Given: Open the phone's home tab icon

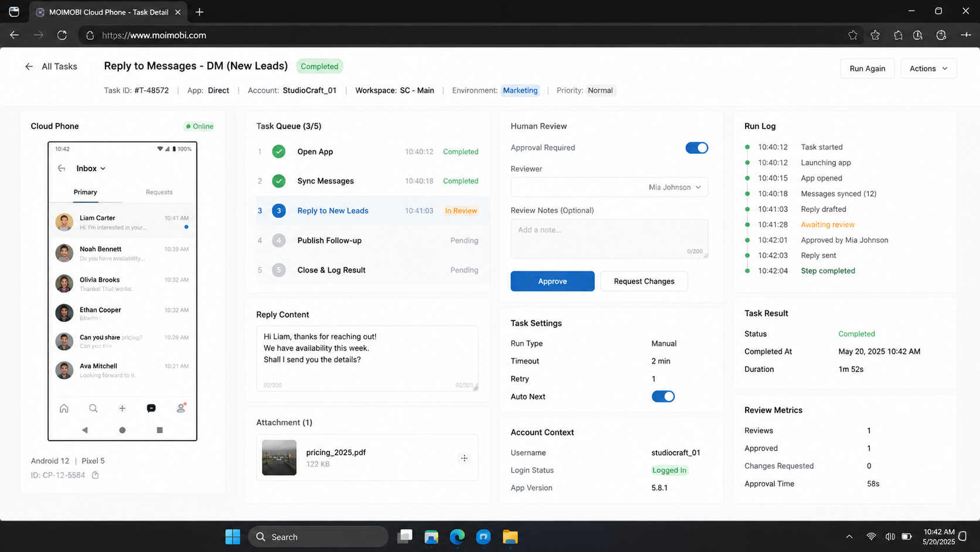Looking at the screenshot, I should click(x=64, y=408).
